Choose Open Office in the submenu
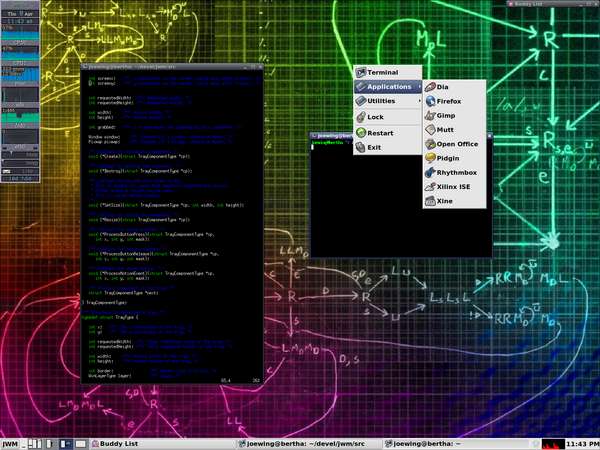 tap(457, 144)
